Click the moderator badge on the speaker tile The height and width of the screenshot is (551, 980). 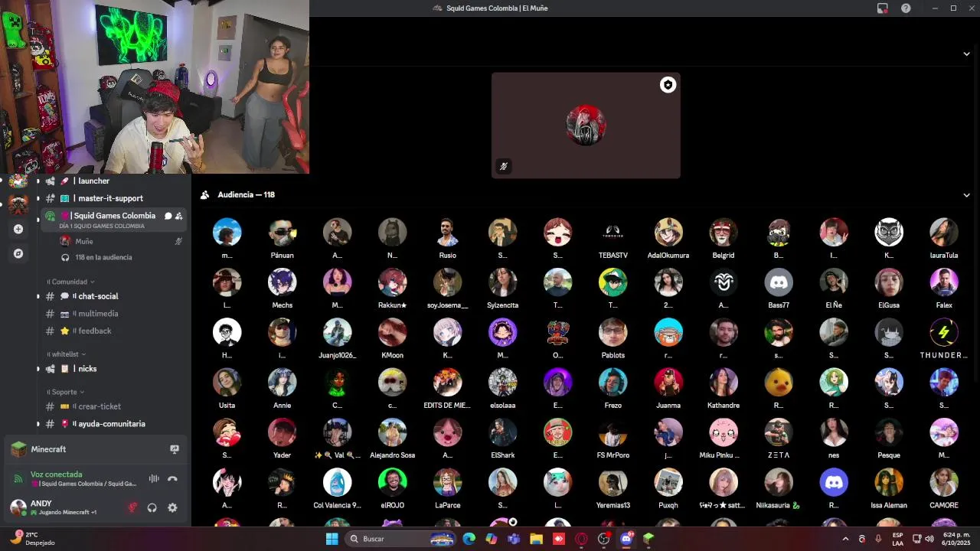(x=668, y=85)
